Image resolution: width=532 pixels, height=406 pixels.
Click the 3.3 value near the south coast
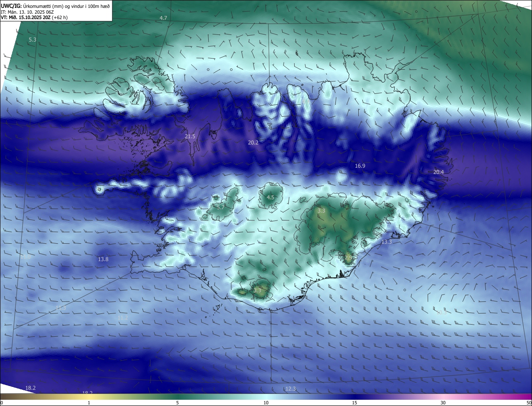(x=257, y=290)
